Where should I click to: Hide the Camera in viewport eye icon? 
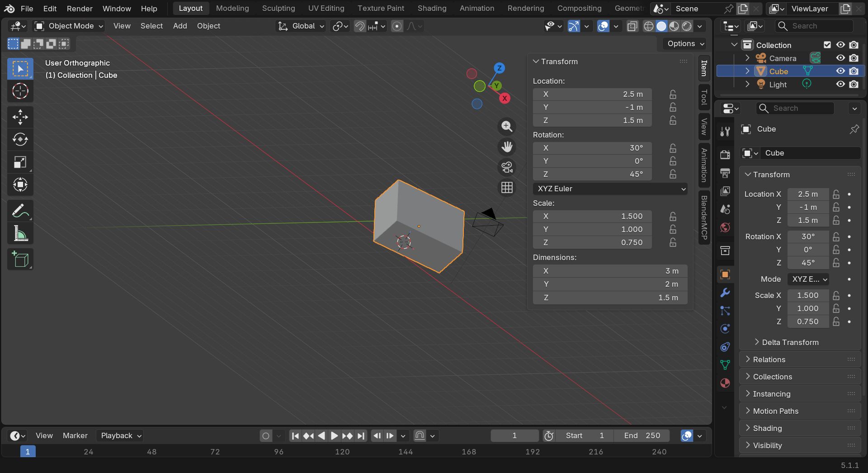[x=840, y=58]
